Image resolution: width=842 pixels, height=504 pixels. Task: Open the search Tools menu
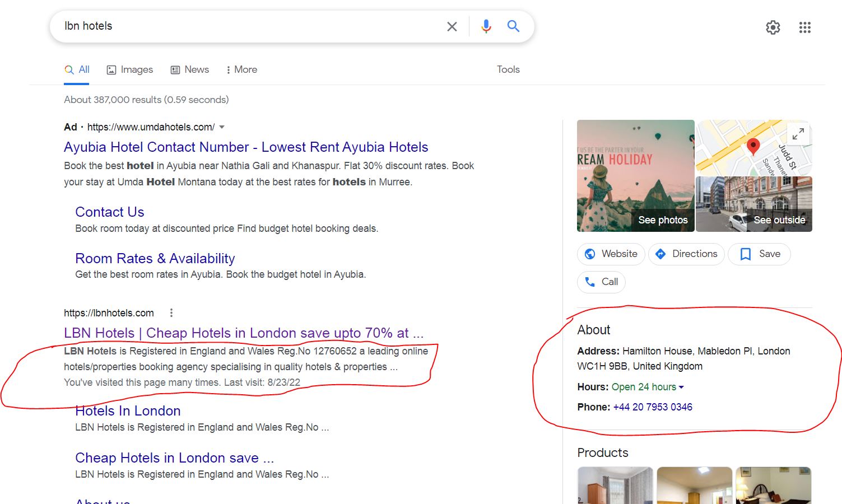coord(508,69)
